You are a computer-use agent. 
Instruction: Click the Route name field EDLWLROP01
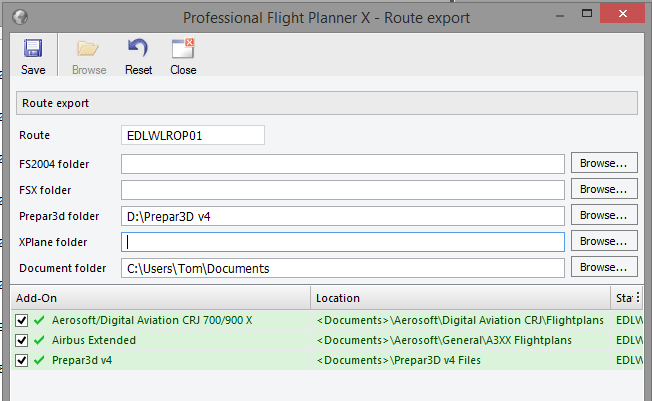tap(193, 136)
